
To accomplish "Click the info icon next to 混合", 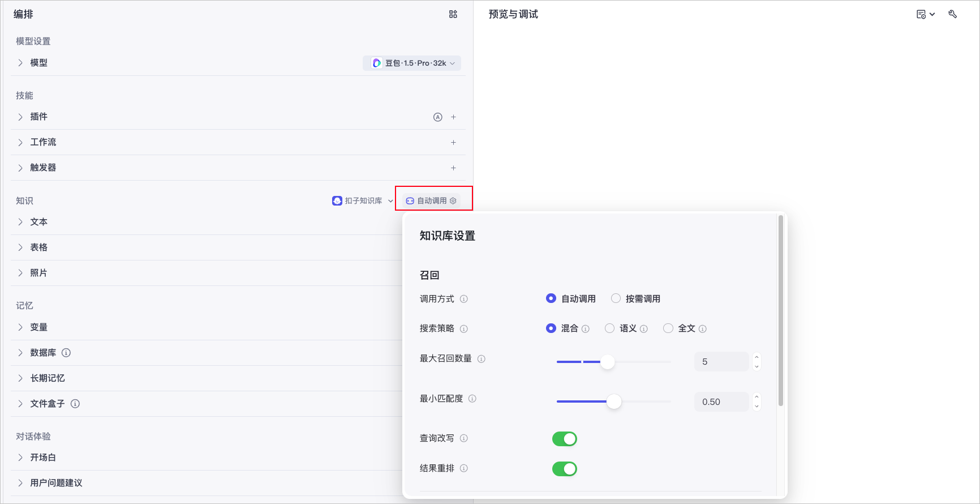I will tap(586, 329).
